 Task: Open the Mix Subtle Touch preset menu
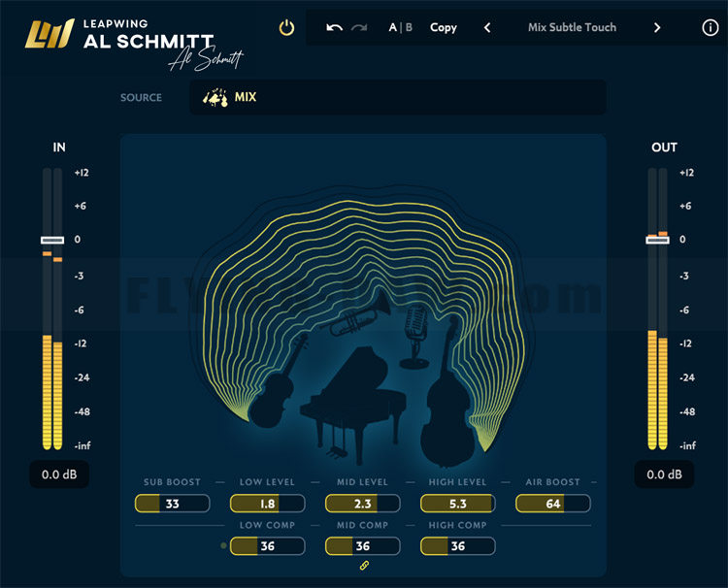point(572,27)
